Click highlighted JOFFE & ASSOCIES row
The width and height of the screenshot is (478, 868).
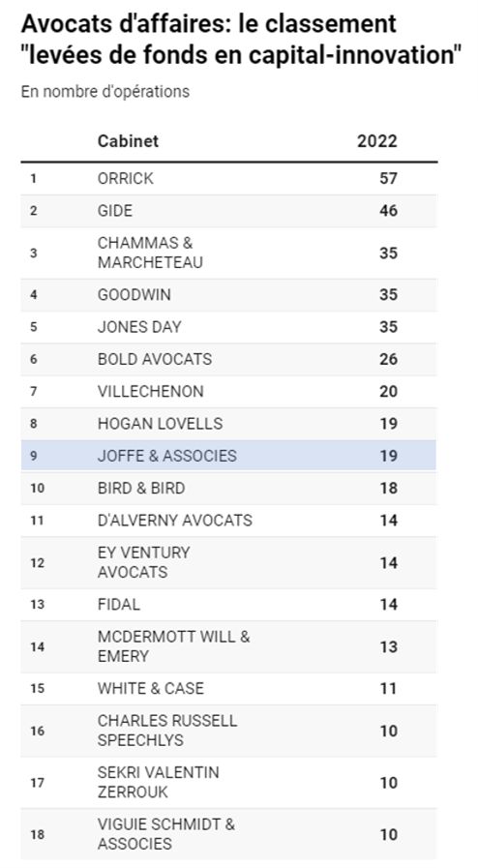click(228, 456)
